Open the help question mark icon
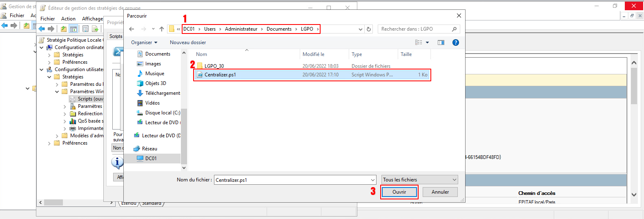 pos(456,42)
